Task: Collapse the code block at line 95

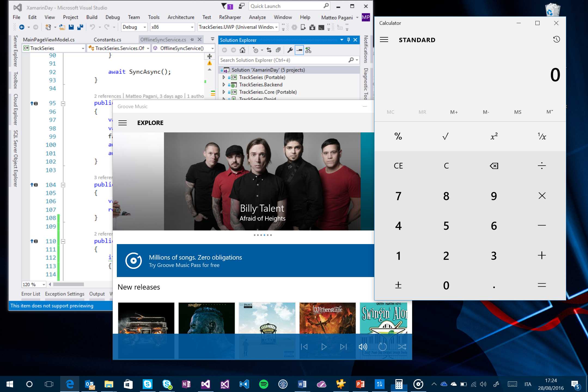Action: (62, 103)
